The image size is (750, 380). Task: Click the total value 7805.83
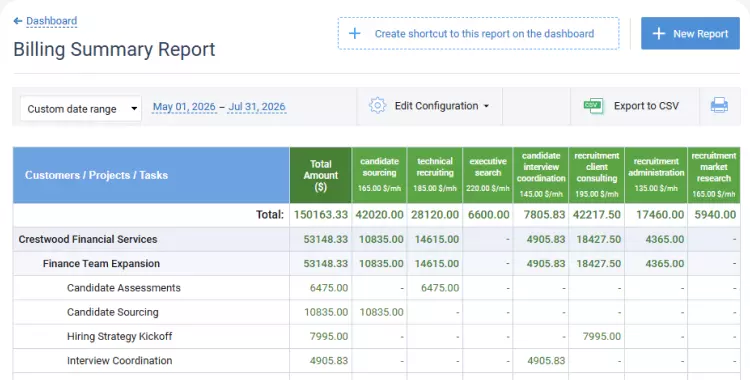[544, 214]
